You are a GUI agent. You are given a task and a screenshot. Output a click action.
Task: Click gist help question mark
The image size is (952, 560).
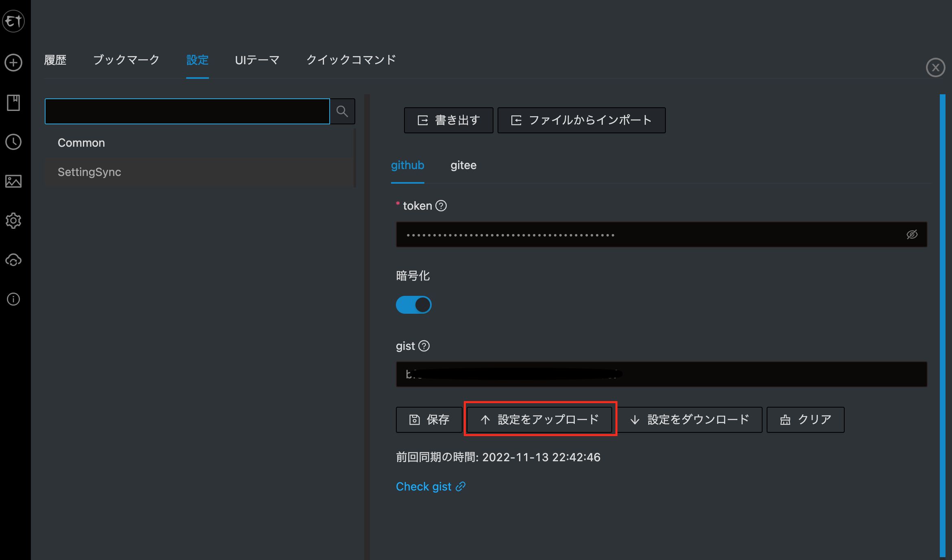[424, 346]
